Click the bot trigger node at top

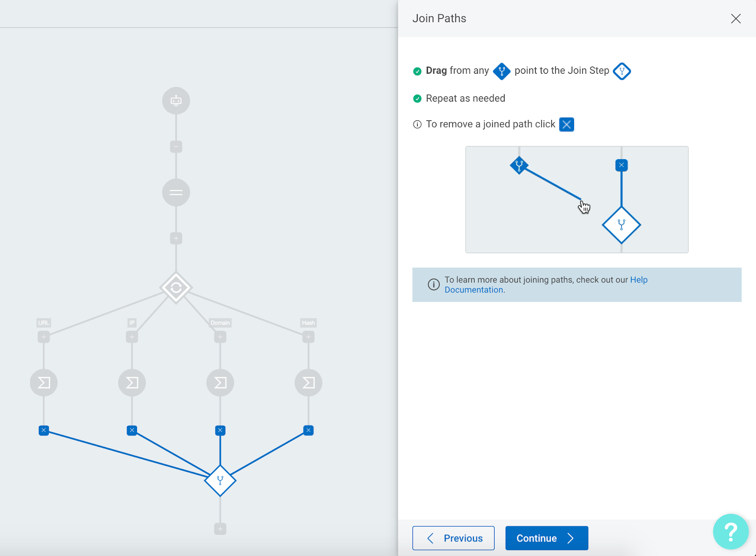click(x=176, y=101)
